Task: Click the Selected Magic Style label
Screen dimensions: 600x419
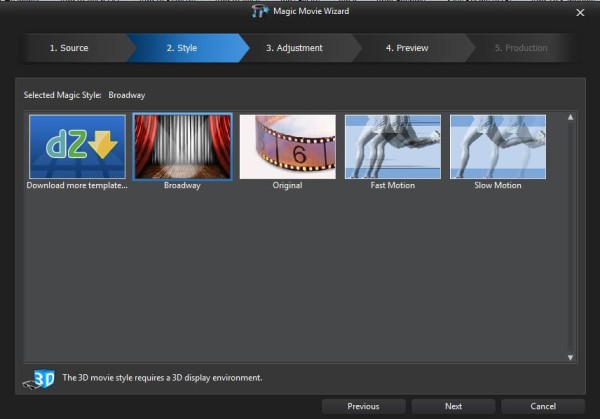Action: click(x=62, y=95)
